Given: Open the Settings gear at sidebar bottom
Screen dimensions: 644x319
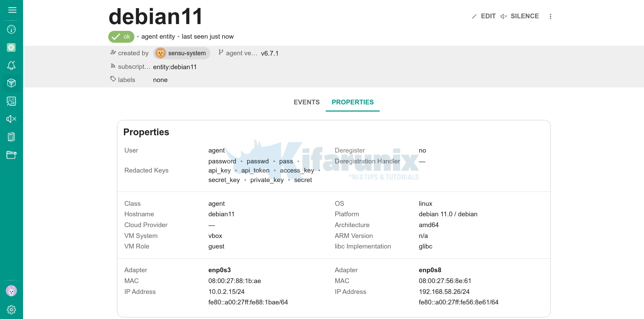Looking at the screenshot, I should point(12,310).
